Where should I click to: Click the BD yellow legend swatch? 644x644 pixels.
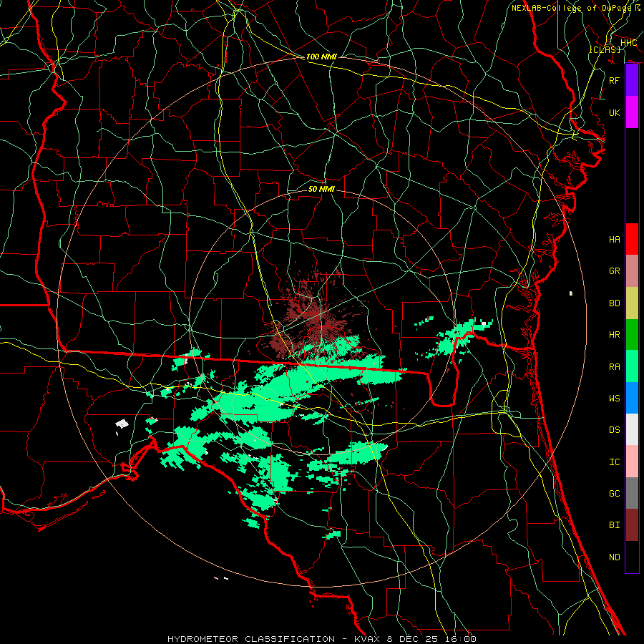tap(632, 303)
